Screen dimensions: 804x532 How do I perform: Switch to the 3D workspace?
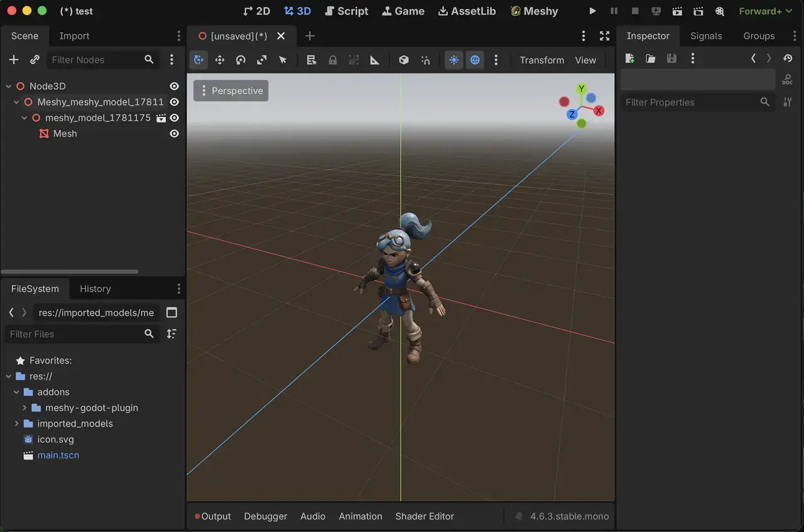tap(297, 11)
